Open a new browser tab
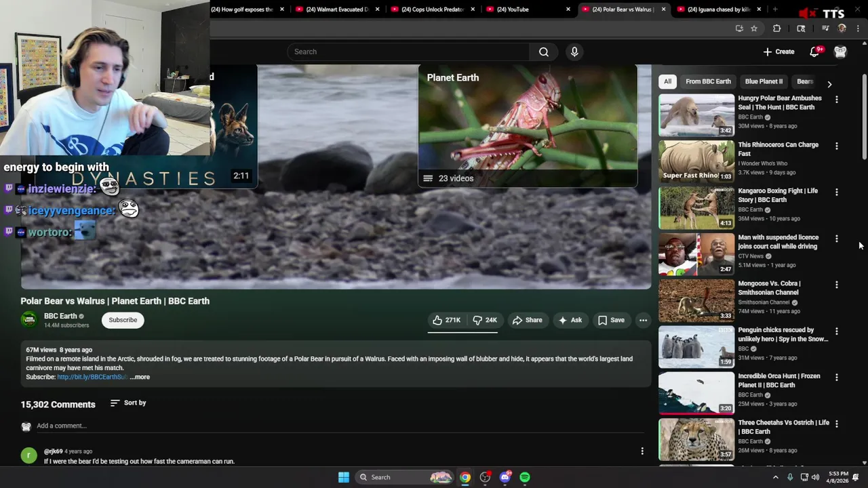868x488 pixels. click(775, 9)
